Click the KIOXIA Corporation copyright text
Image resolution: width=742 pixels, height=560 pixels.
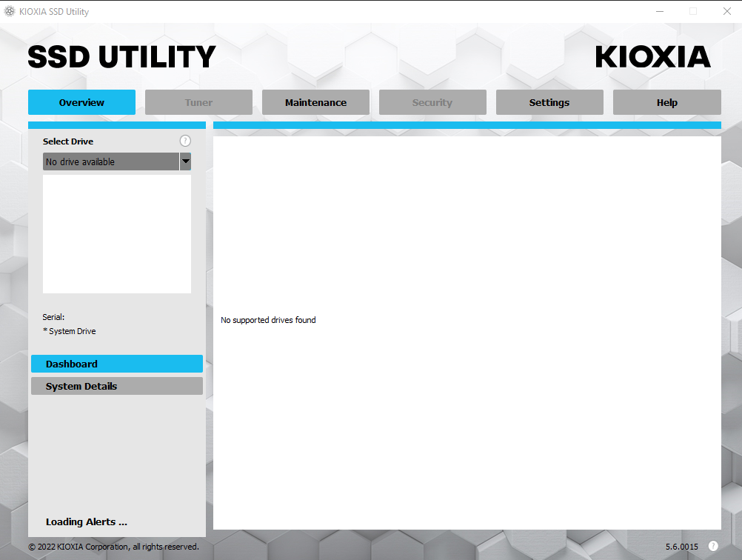pyautogui.click(x=113, y=546)
